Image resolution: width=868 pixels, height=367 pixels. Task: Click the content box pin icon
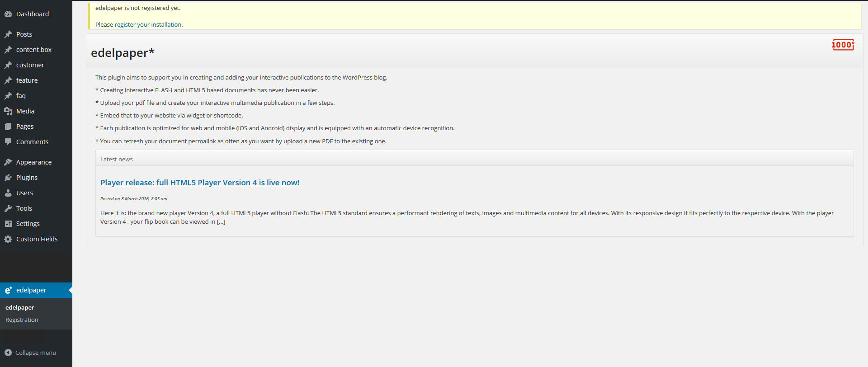click(x=8, y=50)
